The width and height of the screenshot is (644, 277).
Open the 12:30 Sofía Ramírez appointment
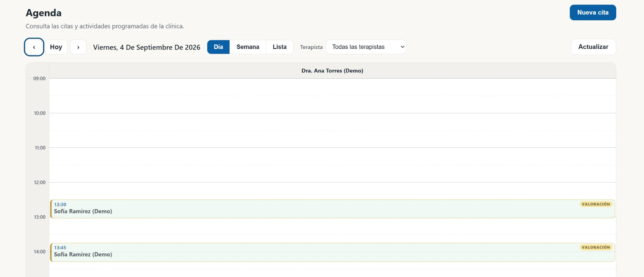(x=333, y=209)
